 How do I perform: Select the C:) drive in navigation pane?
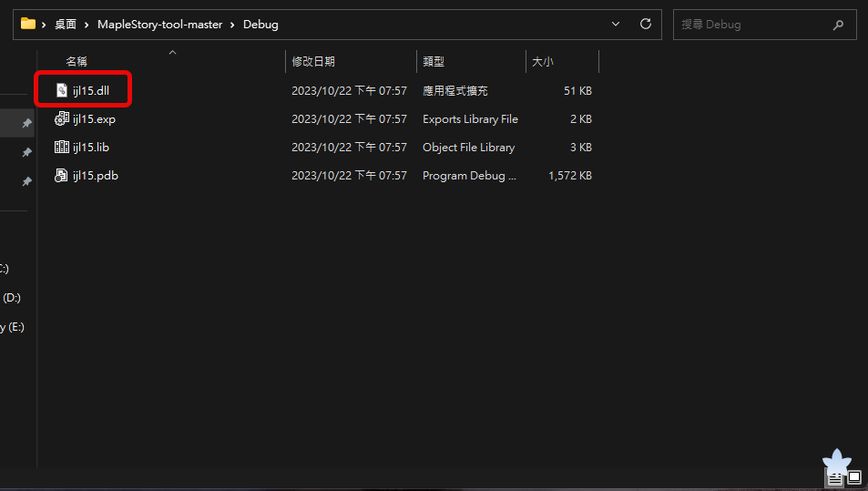point(5,269)
